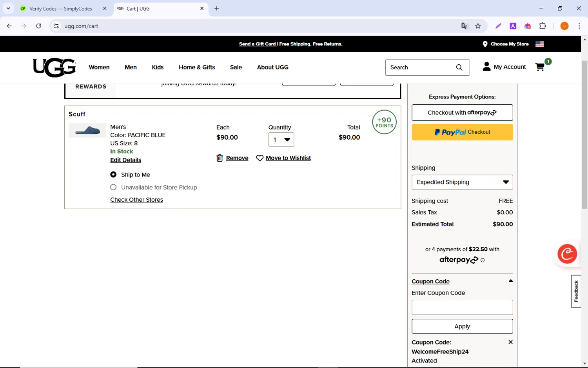The width and height of the screenshot is (588, 368).
Task: Click the Scuff product title
Action: point(77,114)
